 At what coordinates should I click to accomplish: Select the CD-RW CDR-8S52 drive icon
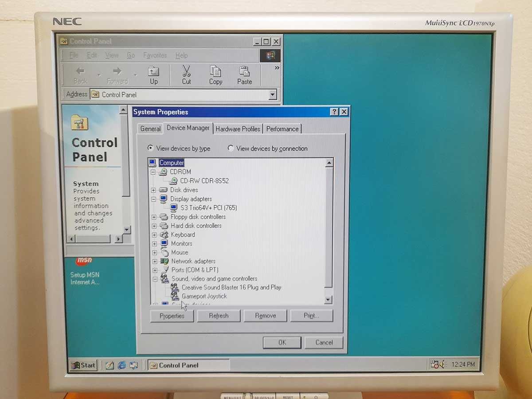[173, 181]
